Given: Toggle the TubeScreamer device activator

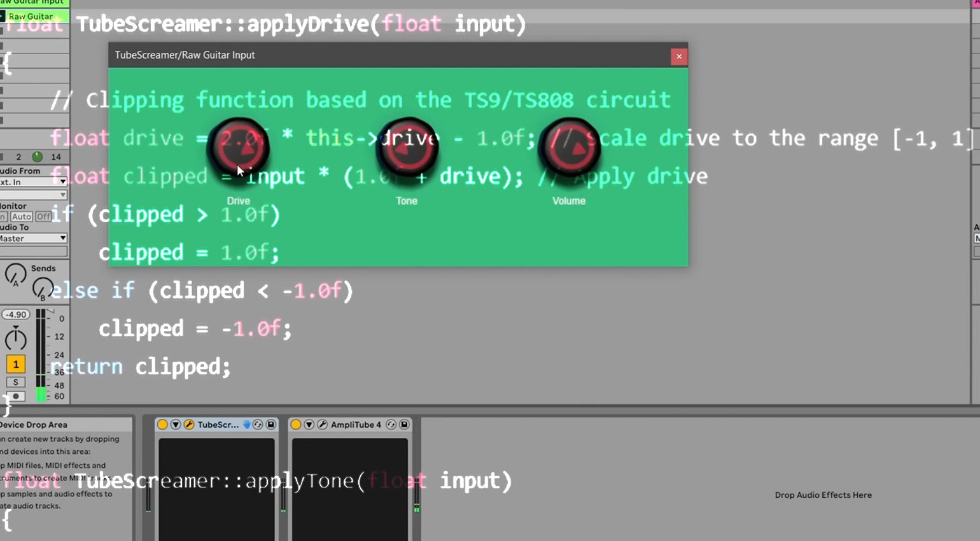Looking at the screenshot, I should [x=162, y=425].
